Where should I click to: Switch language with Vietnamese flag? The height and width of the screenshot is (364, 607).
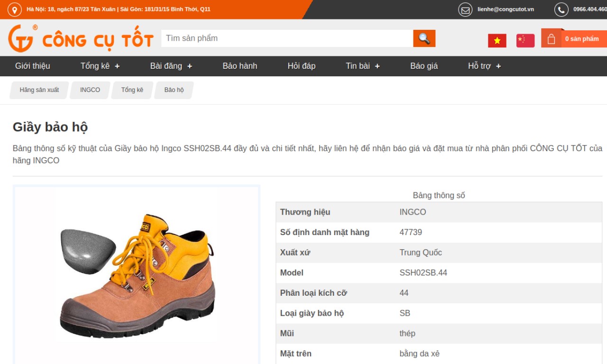click(x=497, y=41)
